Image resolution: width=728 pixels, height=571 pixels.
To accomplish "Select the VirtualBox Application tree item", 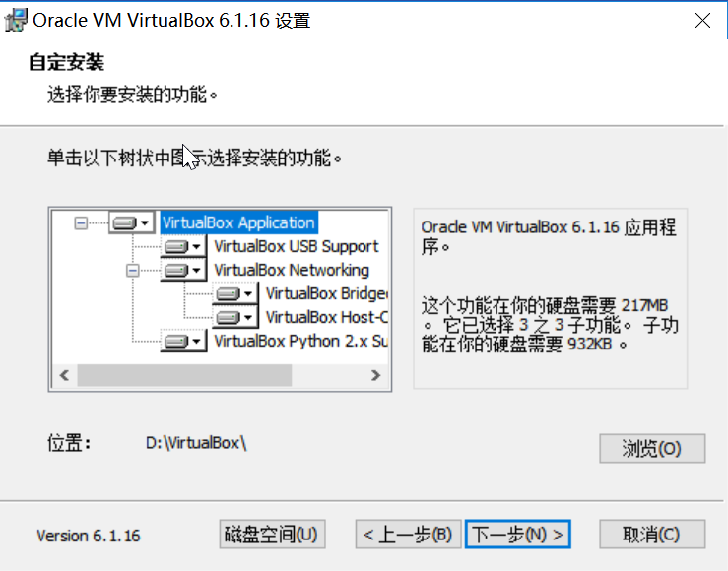I will (x=238, y=223).
